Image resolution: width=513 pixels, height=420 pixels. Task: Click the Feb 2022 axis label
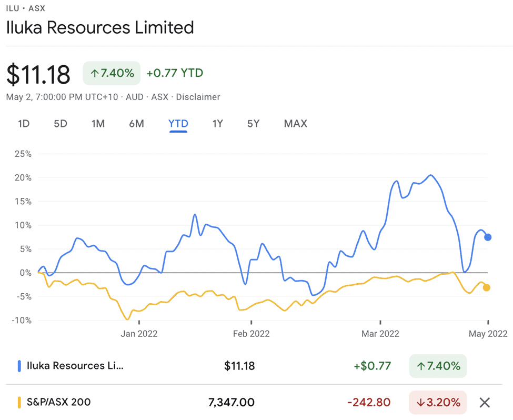(252, 334)
